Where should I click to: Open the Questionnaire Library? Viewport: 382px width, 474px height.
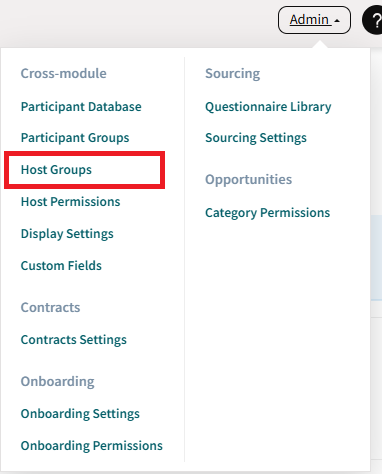pyautogui.click(x=268, y=107)
